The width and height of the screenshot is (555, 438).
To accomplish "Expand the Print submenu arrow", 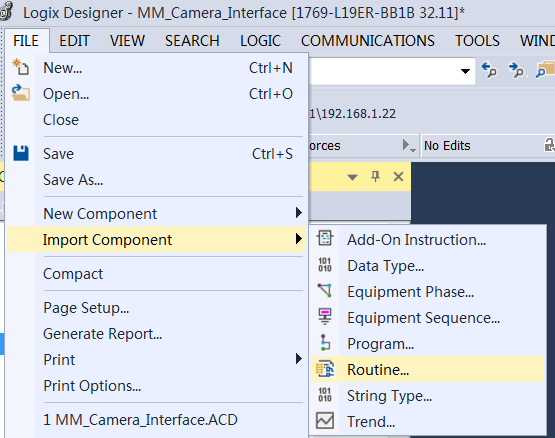I will pyautogui.click(x=298, y=359).
